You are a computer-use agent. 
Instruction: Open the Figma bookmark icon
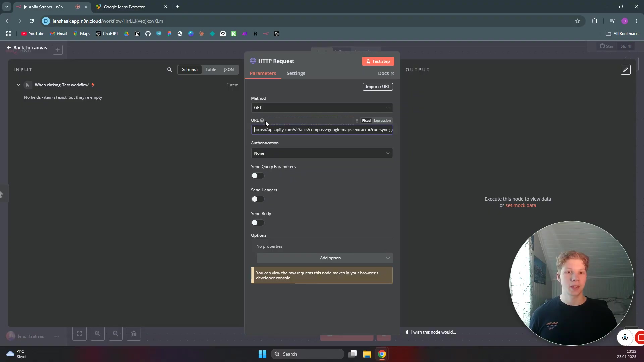(x=169, y=34)
